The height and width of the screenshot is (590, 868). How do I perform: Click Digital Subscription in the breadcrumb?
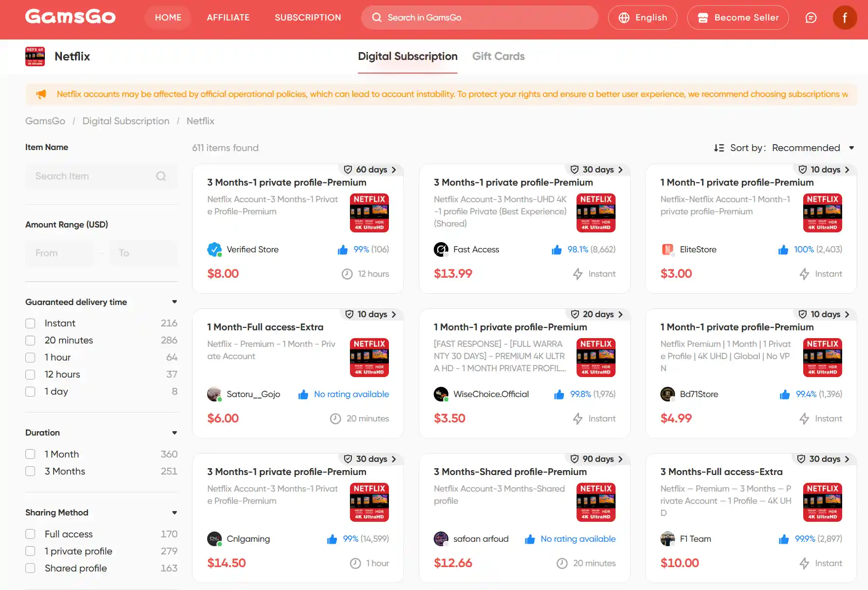coord(126,121)
